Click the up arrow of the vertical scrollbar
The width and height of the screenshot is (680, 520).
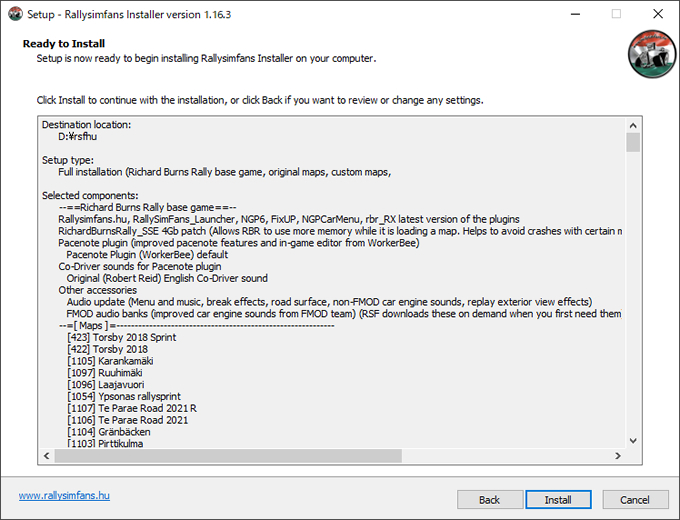(x=633, y=126)
